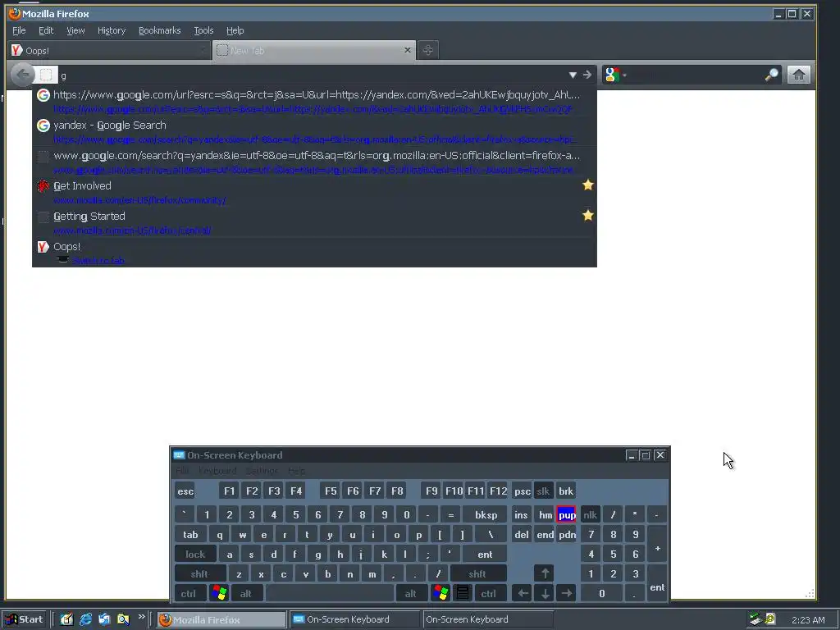This screenshot has height=630, width=840.
Task: Click the tab key on On-Screen Keyboard
Action: (190, 535)
